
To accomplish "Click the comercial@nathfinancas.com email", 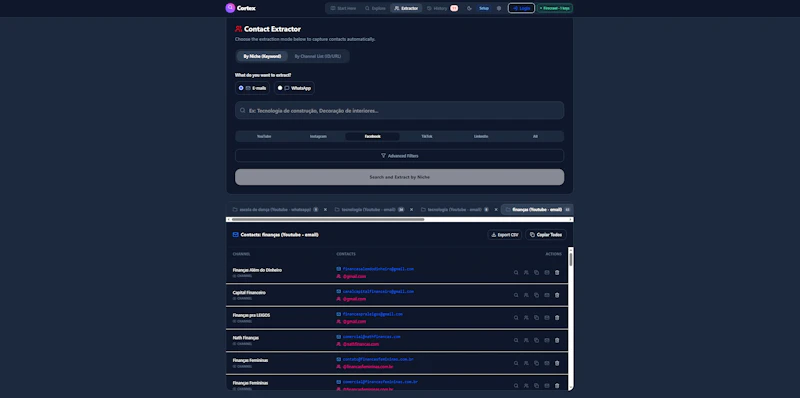I will click(x=371, y=337).
